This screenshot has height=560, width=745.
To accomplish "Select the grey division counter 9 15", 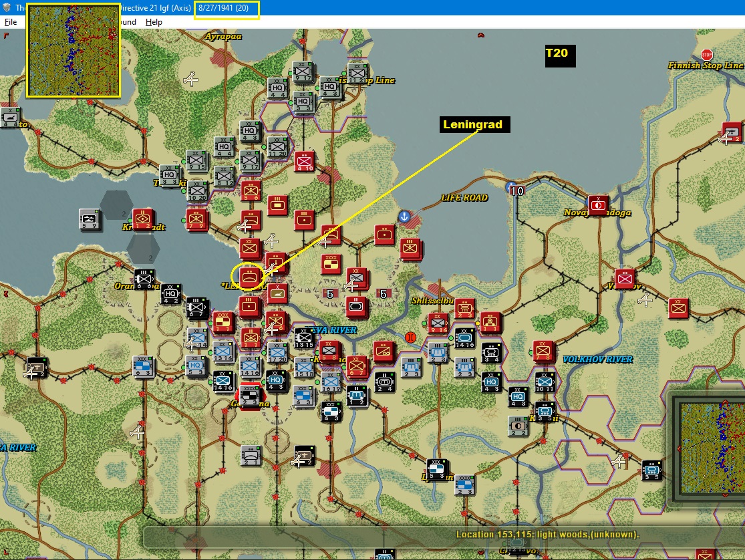I will tap(196, 160).
